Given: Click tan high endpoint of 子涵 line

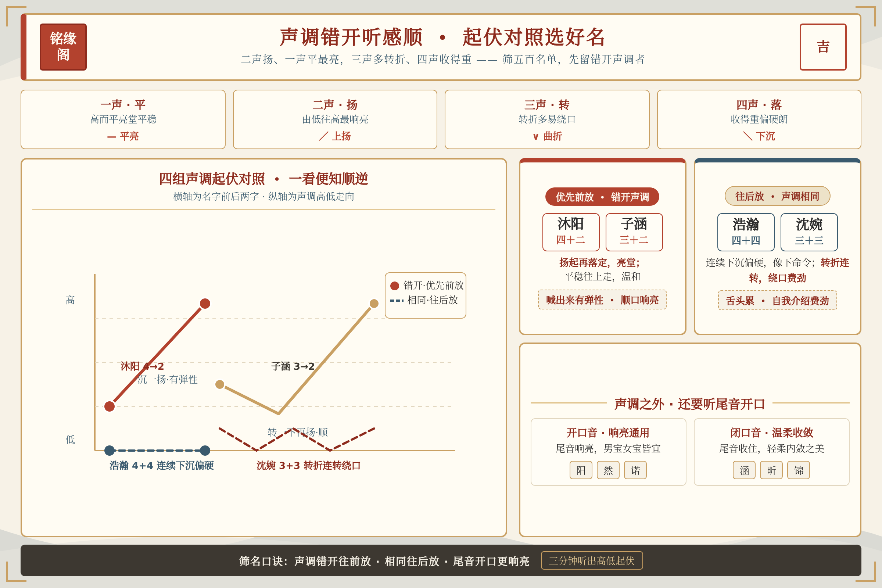Looking at the screenshot, I should pos(374,304).
